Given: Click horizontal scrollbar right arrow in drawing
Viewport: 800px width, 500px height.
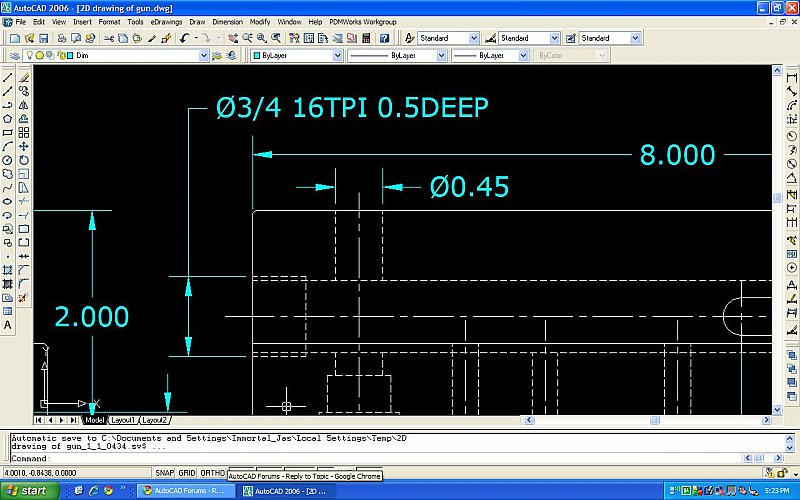Looking at the screenshot, I should point(766,420).
